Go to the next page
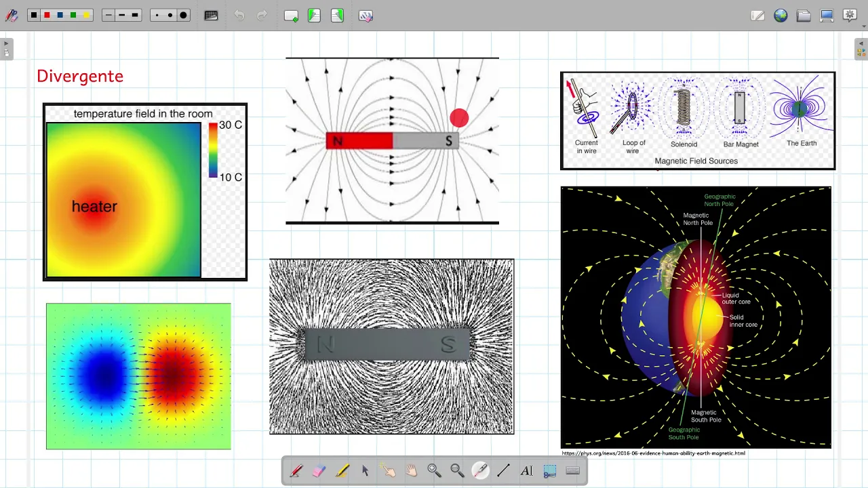 click(x=337, y=16)
